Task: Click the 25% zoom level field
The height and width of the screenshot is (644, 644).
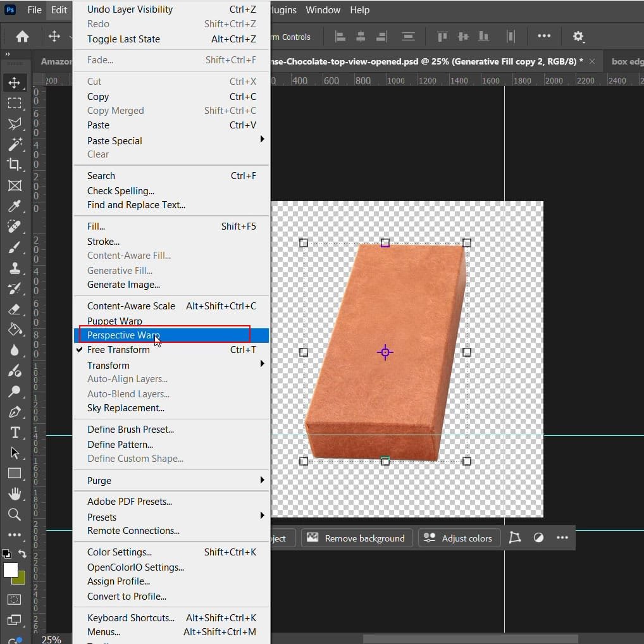Action: tap(51, 639)
